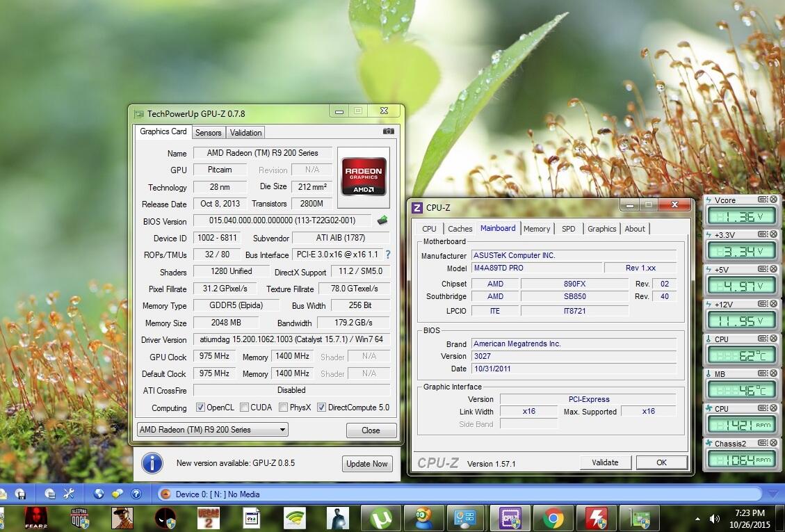Open green Wi-Fi signal taskbar icon
Screen dimensions: 785x532
[295, 518]
